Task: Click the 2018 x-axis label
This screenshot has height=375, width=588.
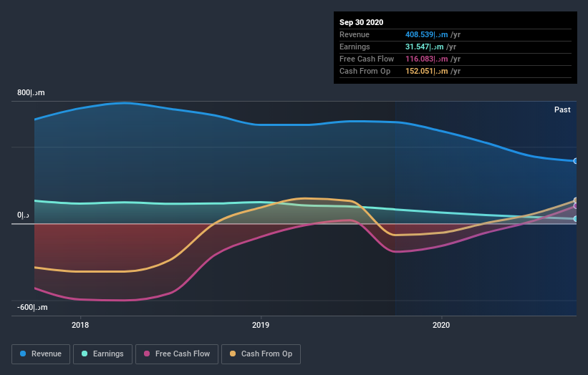Action: (80, 325)
